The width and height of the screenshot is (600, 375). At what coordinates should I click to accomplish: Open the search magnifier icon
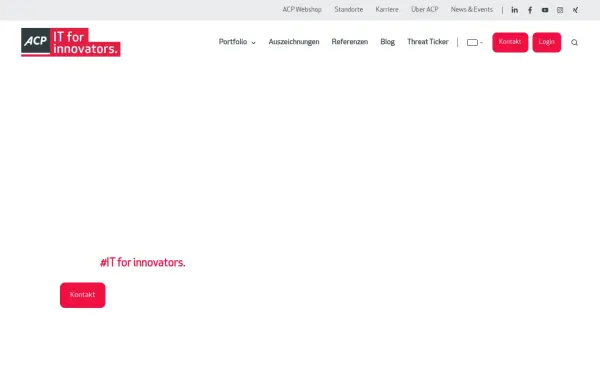[x=574, y=42]
